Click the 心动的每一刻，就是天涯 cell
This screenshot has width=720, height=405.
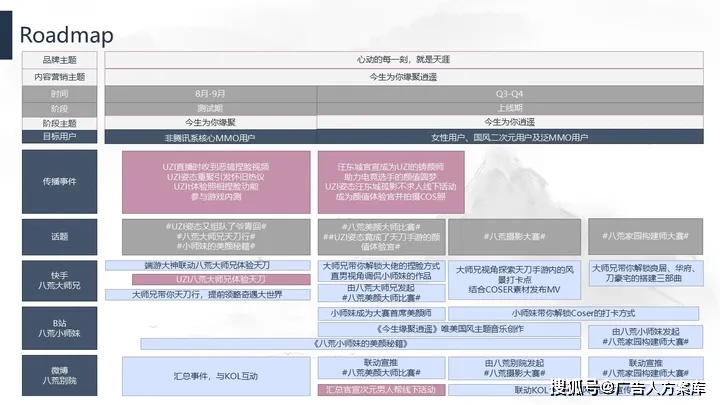pyautogui.click(x=404, y=60)
